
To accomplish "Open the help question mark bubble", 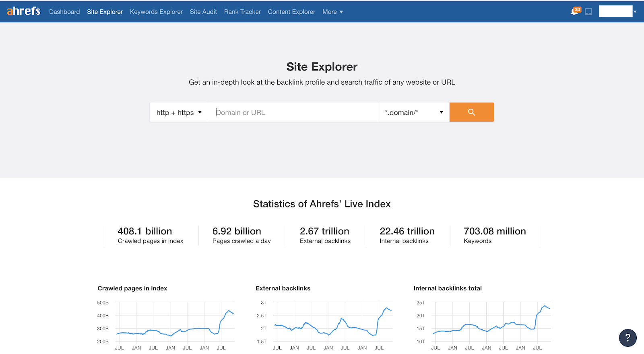I will coord(627,337).
